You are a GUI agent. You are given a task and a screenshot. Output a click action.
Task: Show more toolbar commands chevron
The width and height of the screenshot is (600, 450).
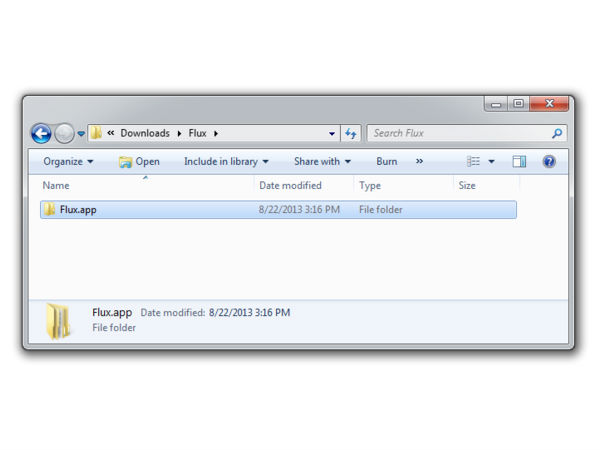coord(419,161)
